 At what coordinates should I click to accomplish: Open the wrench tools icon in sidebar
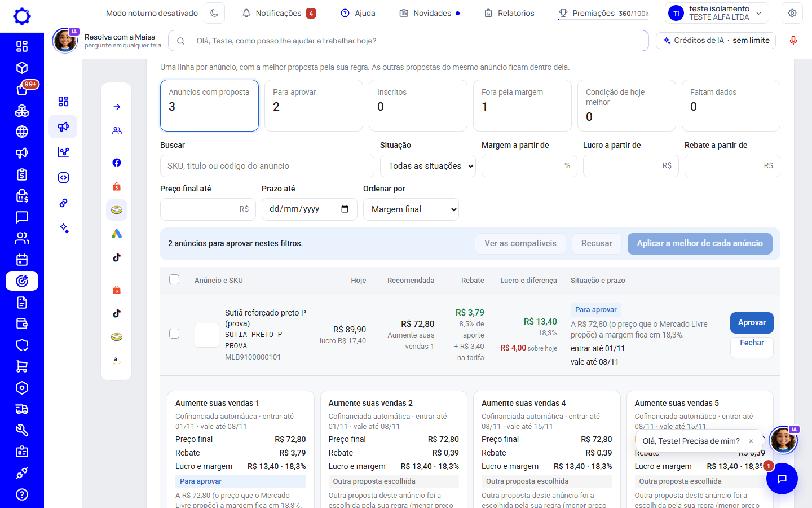[x=22, y=431]
